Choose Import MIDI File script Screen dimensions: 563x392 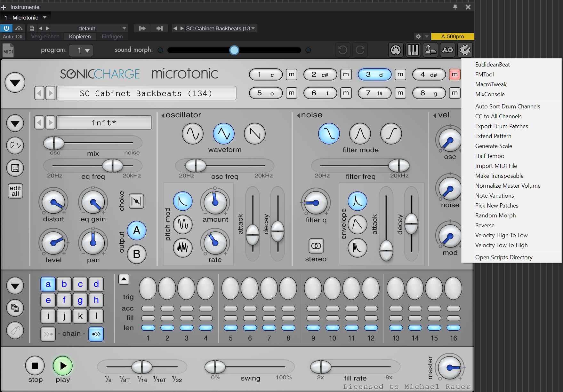496,166
